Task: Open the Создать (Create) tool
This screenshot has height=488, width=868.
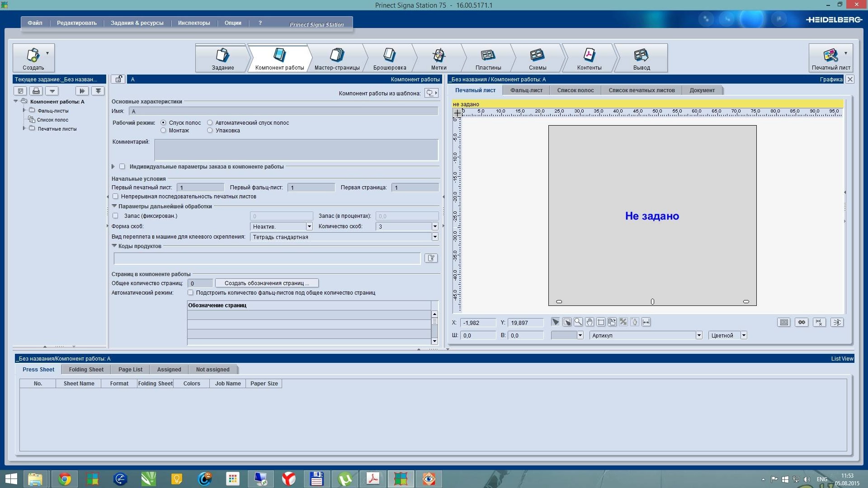Action: [33, 57]
